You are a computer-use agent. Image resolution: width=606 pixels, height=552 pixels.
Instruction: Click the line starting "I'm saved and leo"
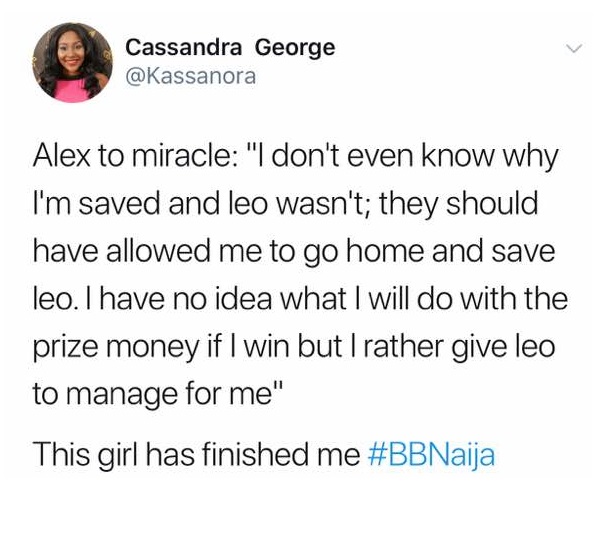[285, 205]
